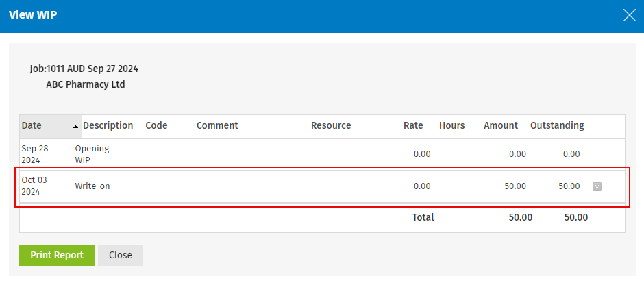Click the Amount column header
The image size is (644, 283).
501,125
